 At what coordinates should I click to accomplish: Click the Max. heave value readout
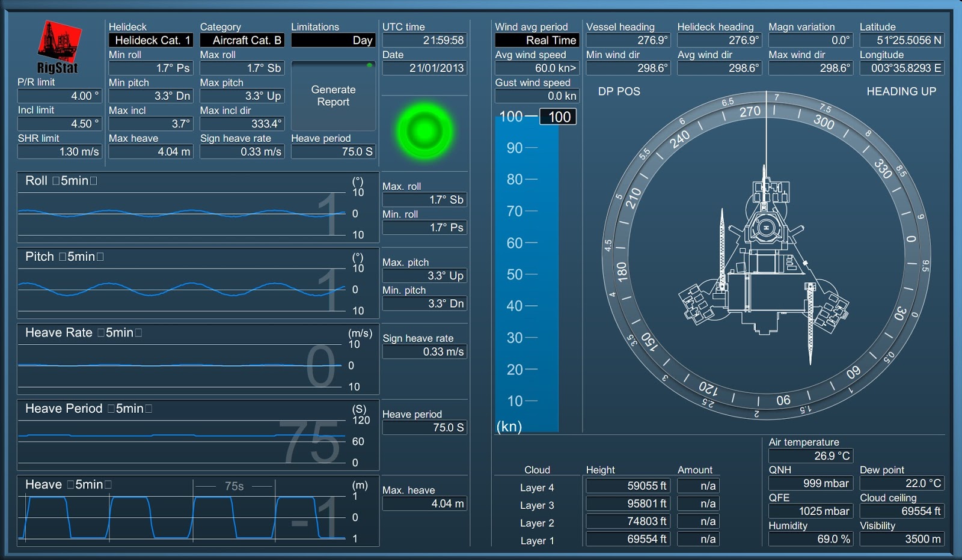[424, 504]
